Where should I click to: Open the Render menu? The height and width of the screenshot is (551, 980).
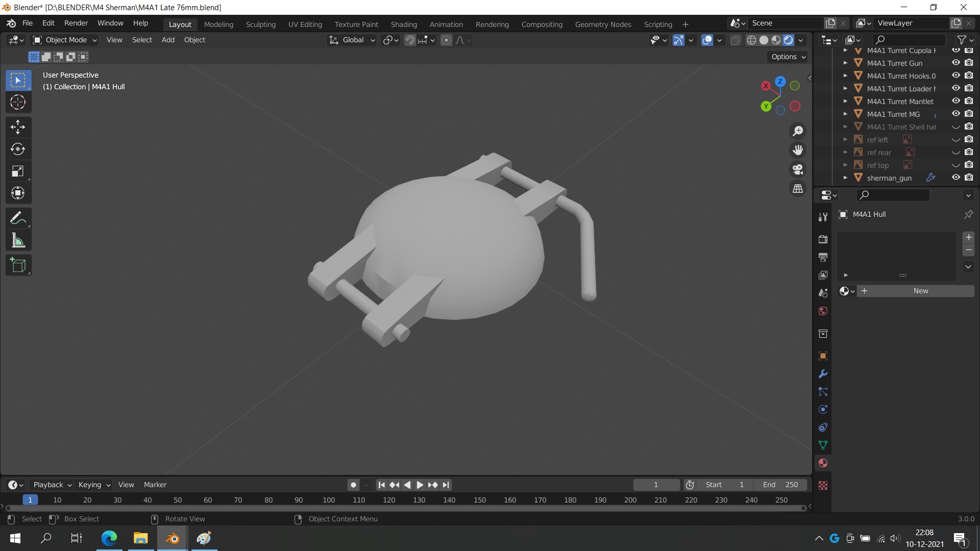click(76, 23)
